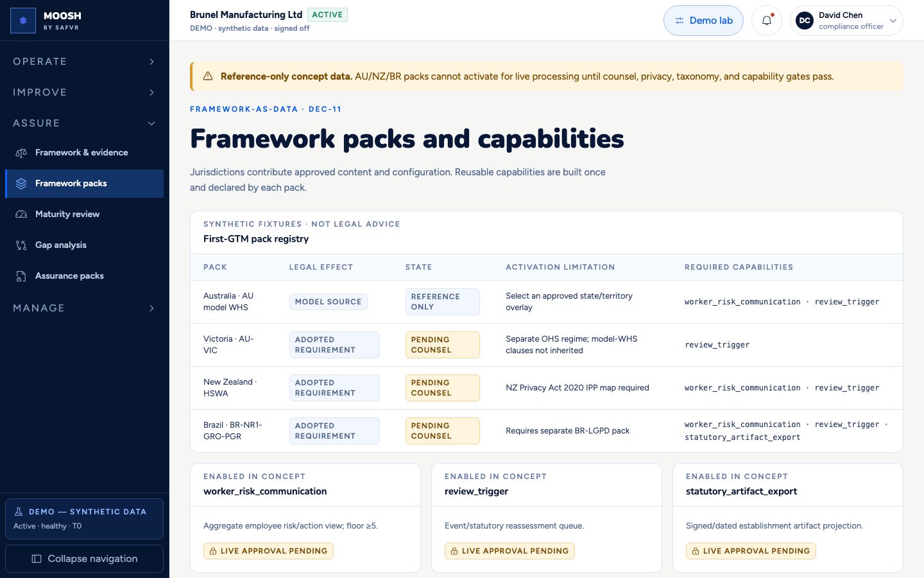
Task: Click the Framework packs layers icon
Action: coord(21,184)
